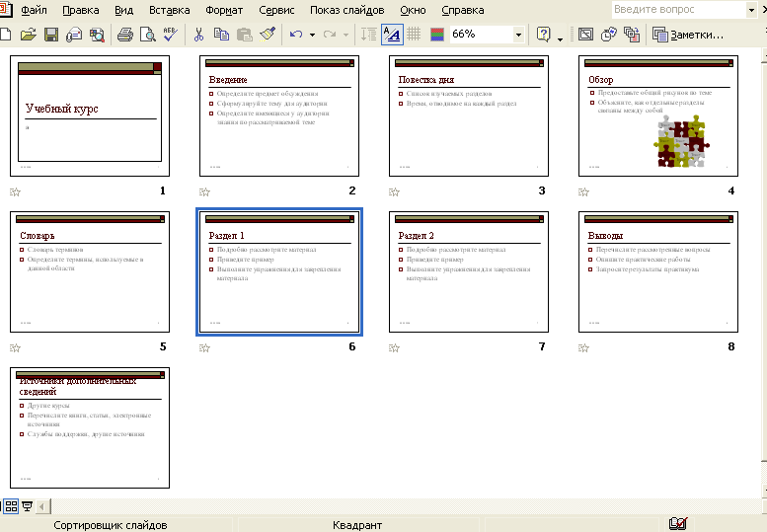Expand the 66% zoom dropdown arrow
The height and width of the screenshot is (532, 767).
pos(518,35)
